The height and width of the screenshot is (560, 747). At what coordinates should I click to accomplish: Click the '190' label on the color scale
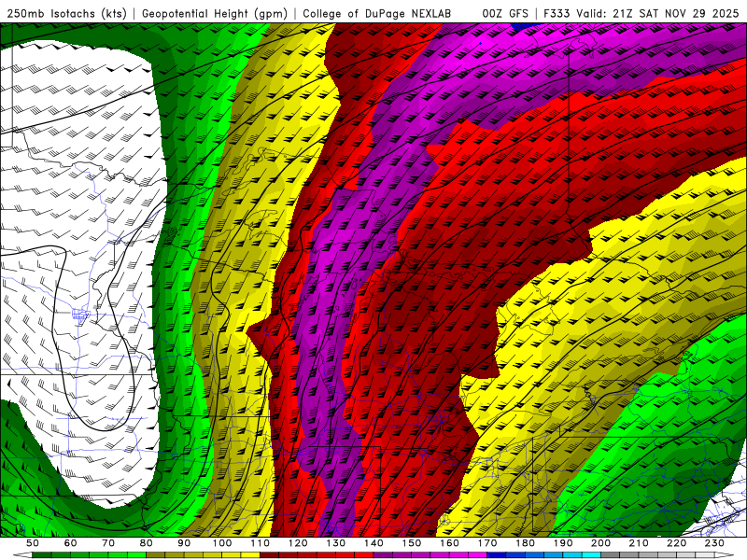[563, 543]
